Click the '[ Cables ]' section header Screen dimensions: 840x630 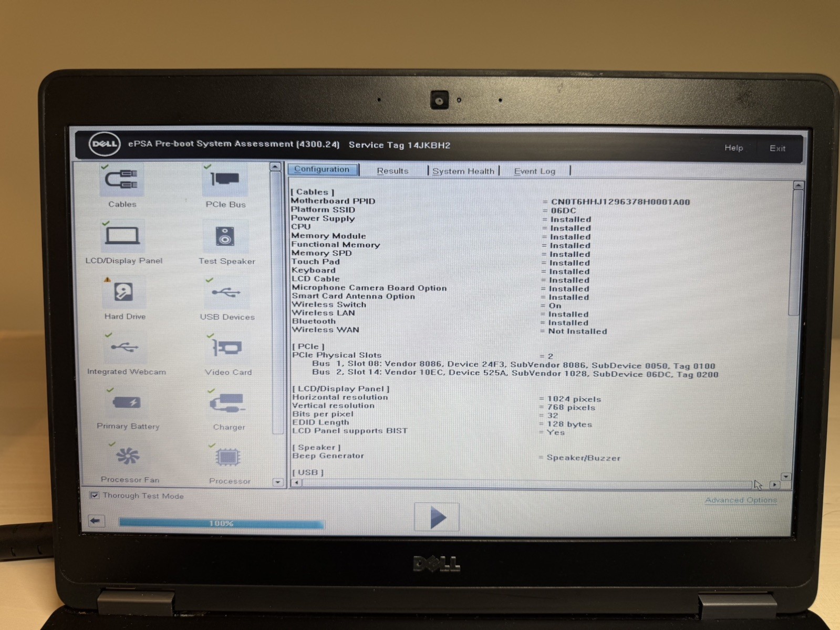click(x=313, y=192)
